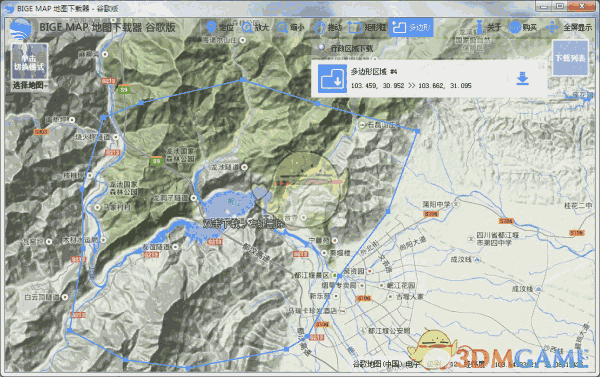Open the 购买 (purchase) item

(523, 27)
